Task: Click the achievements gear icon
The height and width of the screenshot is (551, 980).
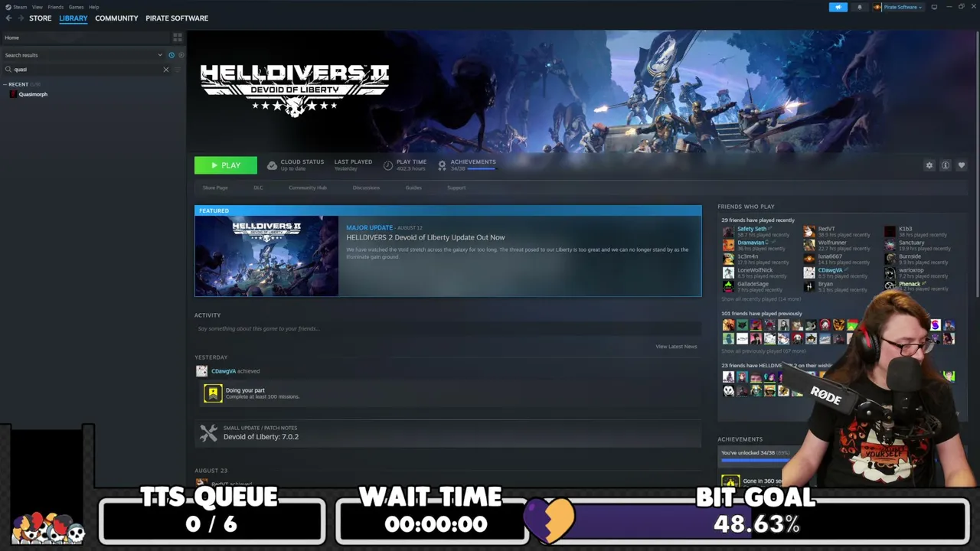Action: point(442,165)
